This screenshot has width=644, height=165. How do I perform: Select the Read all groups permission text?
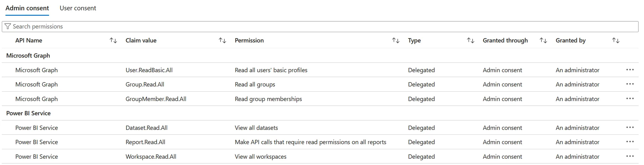pyautogui.click(x=255, y=84)
